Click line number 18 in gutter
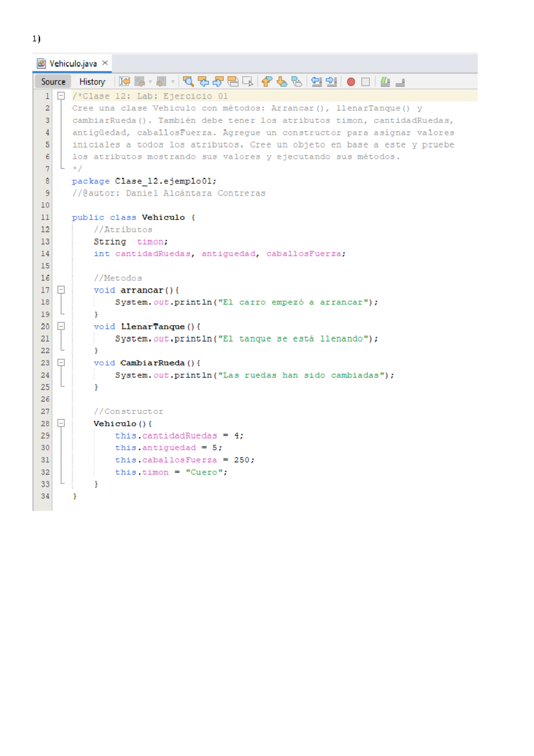Screen dimensions: 534x756 [x=45, y=302]
